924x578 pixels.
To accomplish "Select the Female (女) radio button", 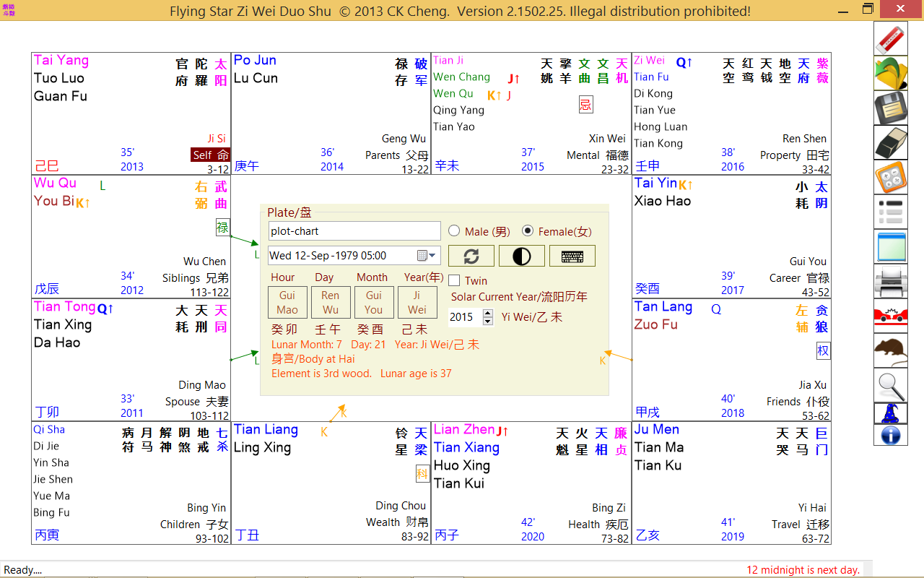I will [528, 231].
